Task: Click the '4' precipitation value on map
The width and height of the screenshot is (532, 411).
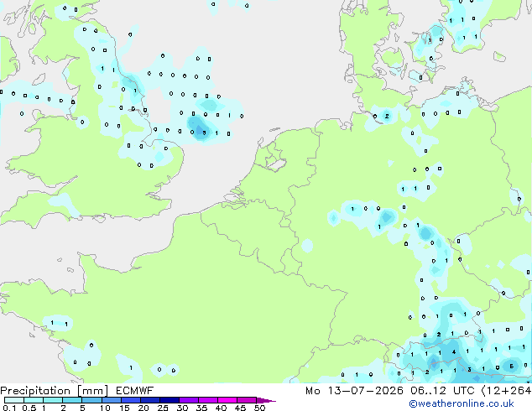Action: (454, 352)
